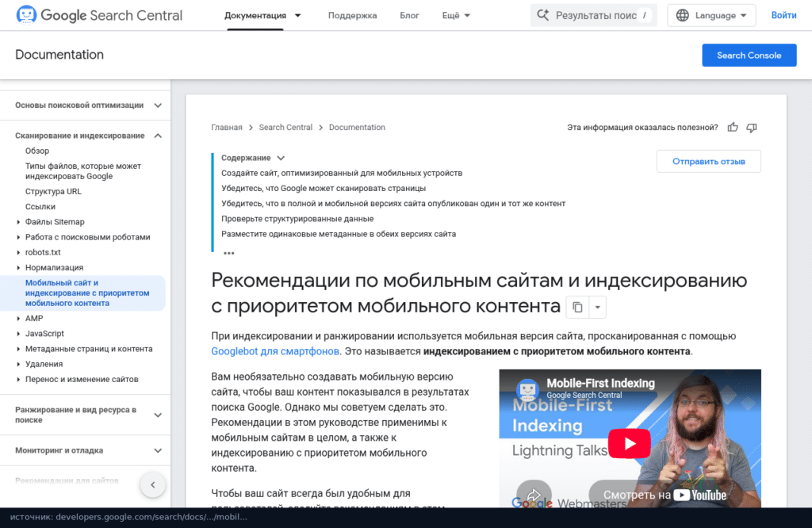Viewport: 812px width, 528px height.
Task: Click the Google Search Central logo
Action: (99, 15)
